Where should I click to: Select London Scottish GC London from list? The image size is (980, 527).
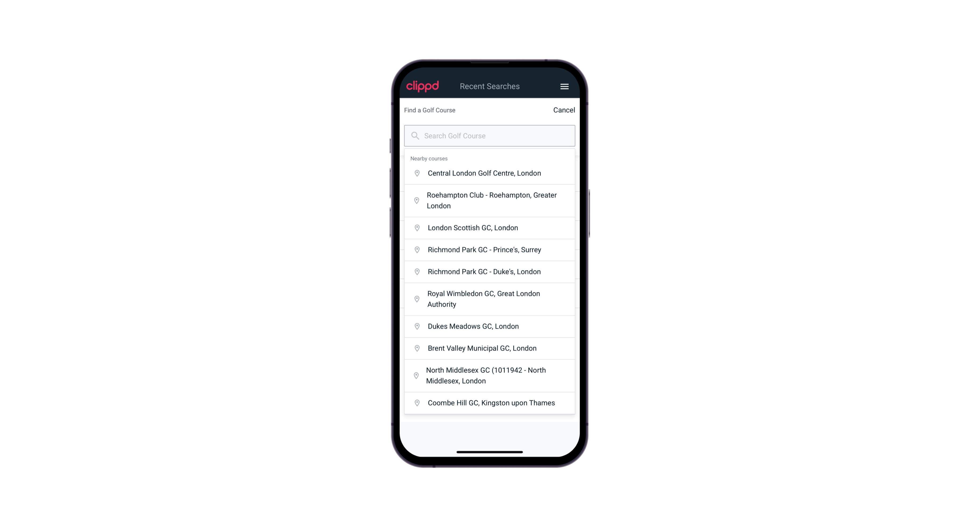(x=489, y=228)
